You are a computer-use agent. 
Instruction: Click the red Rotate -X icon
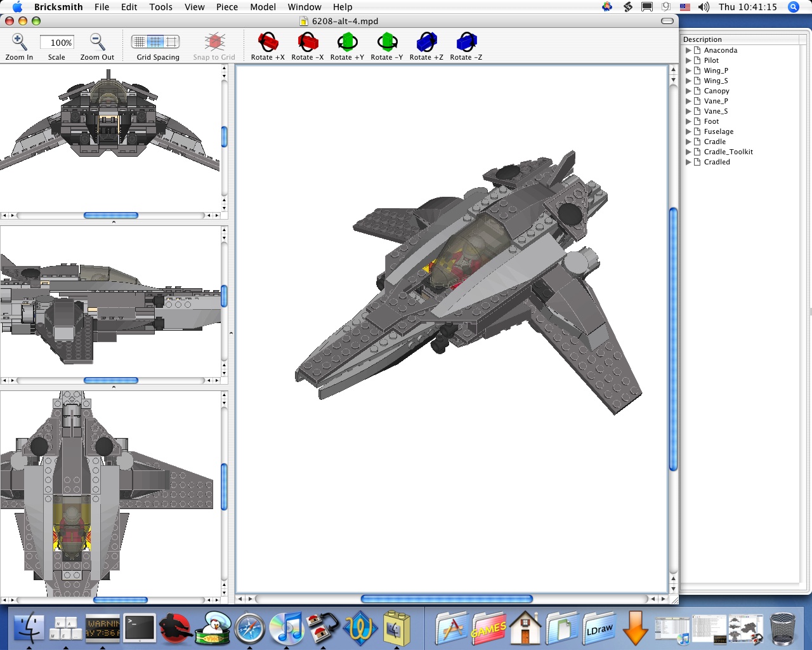point(308,43)
